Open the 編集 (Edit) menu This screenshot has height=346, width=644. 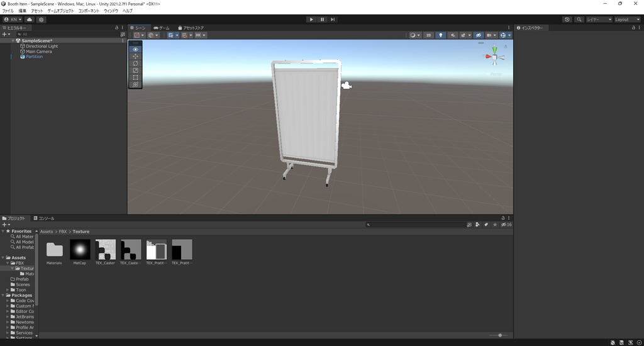pyautogui.click(x=22, y=11)
